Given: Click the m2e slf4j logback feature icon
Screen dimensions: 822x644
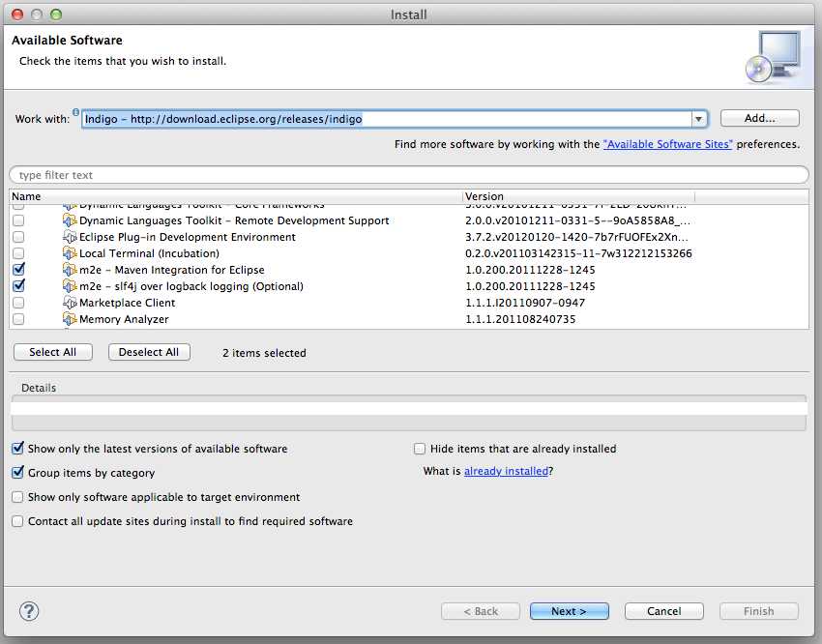Looking at the screenshot, I should pos(70,286).
